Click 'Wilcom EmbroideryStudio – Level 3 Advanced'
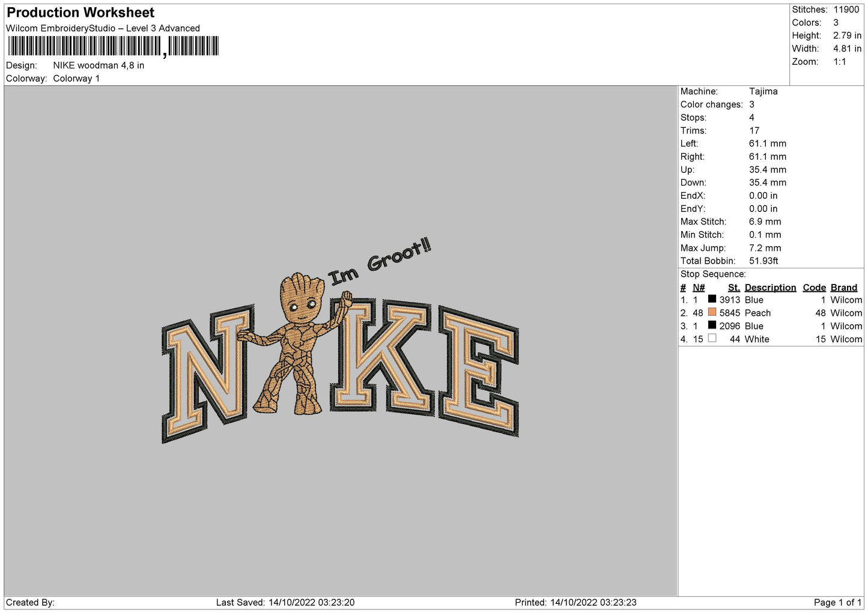 point(103,28)
